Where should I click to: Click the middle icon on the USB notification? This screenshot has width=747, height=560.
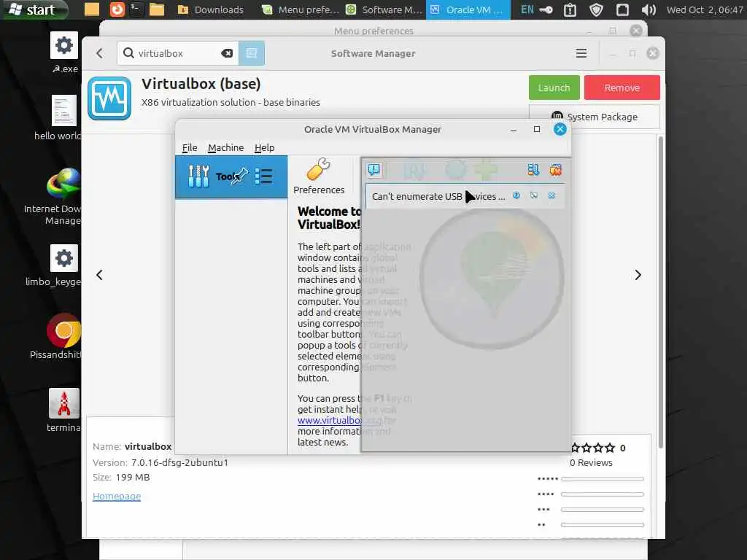point(533,195)
